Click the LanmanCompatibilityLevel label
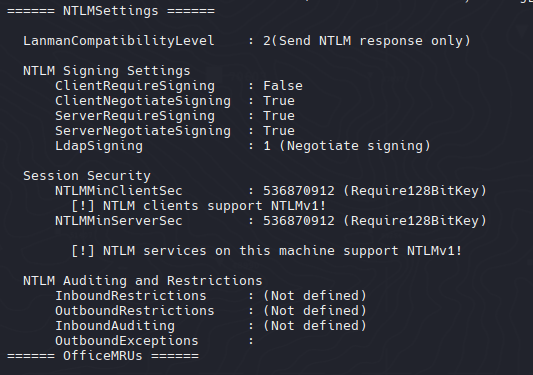 tap(119, 41)
